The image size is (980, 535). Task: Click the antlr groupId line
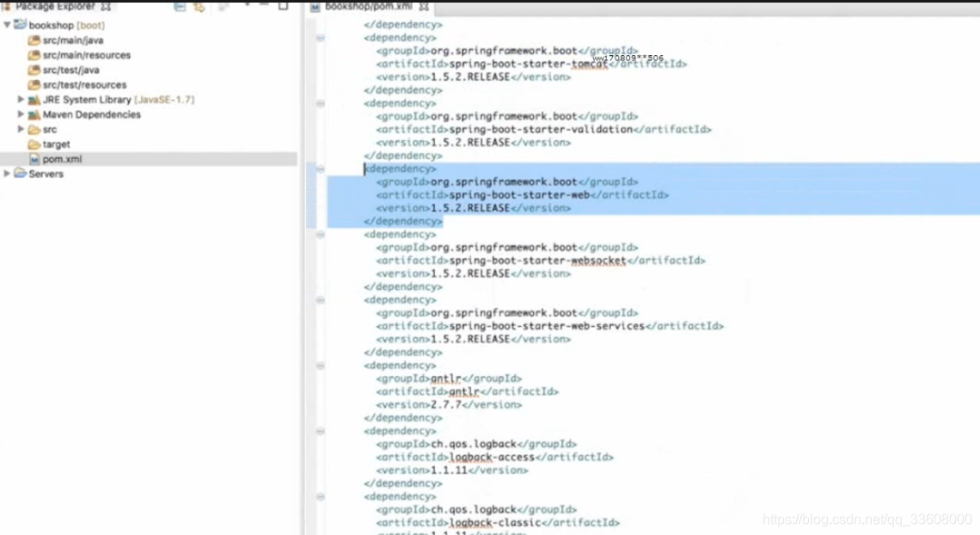tap(449, 378)
